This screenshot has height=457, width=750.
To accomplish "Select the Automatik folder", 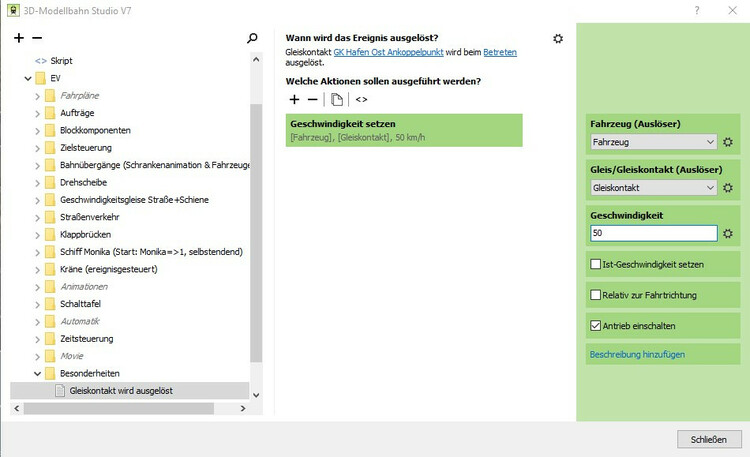I will point(80,321).
